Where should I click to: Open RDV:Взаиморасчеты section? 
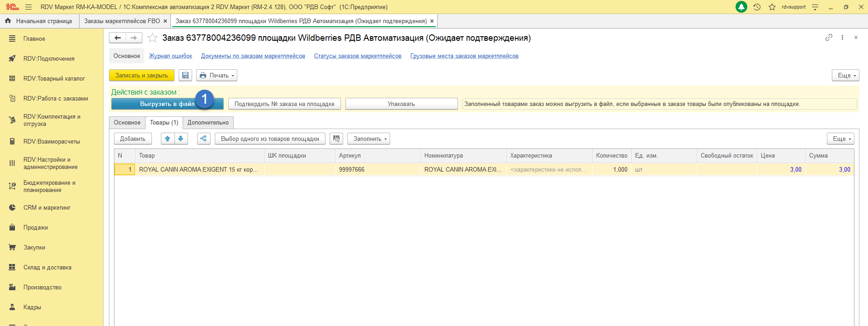tap(52, 142)
